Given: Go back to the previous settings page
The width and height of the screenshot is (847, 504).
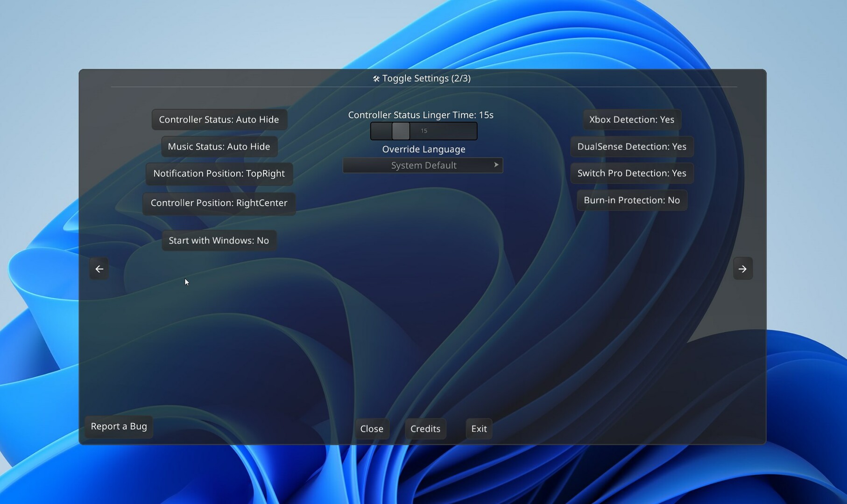Looking at the screenshot, I should [x=99, y=268].
